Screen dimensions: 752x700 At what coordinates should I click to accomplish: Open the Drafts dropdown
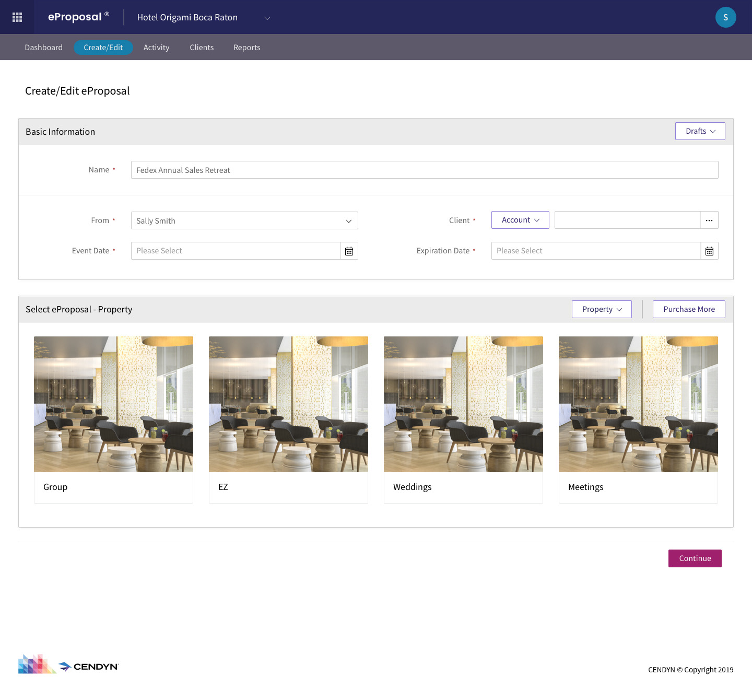click(x=700, y=131)
